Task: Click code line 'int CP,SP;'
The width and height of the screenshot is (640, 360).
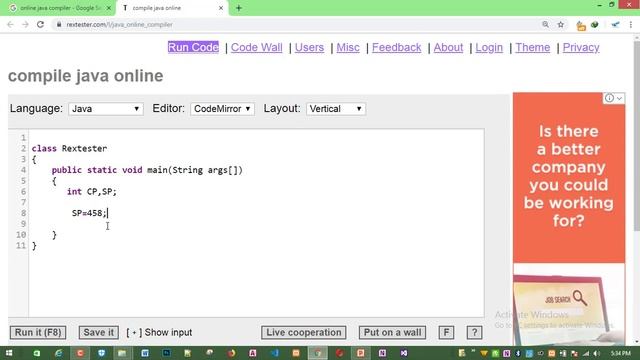Action: tap(91, 191)
